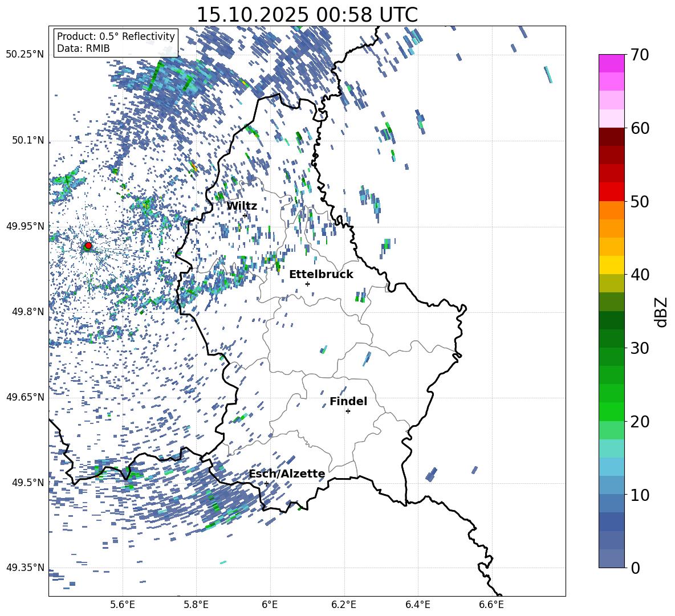Click the 49.95°N latitude label

pyautogui.click(x=25, y=226)
